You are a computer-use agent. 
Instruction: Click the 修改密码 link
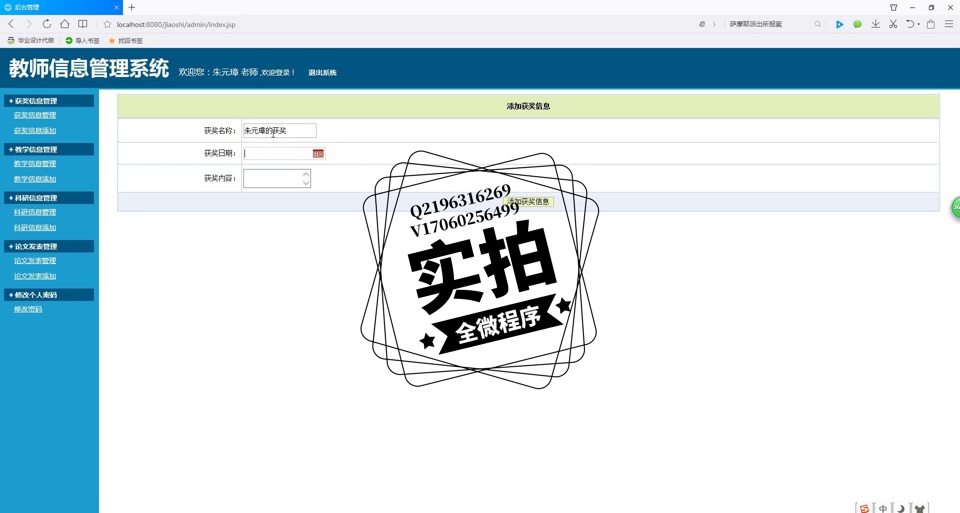click(x=28, y=310)
